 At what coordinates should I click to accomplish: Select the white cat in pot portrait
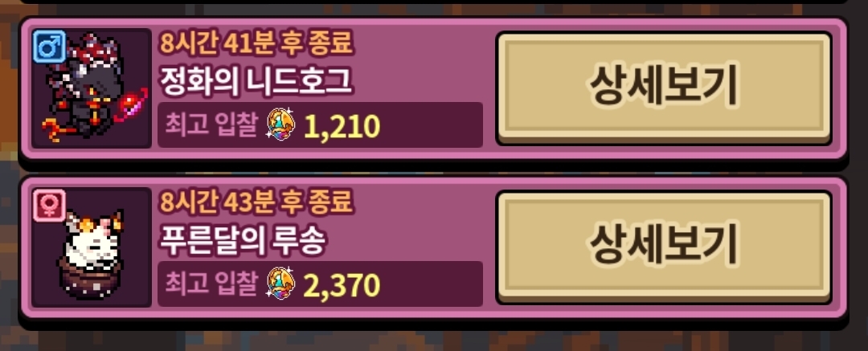click(92, 247)
